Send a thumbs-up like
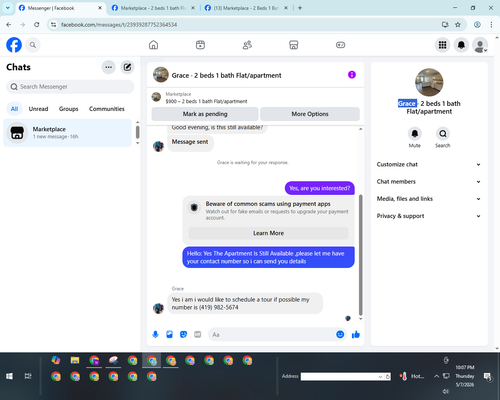 point(356,334)
